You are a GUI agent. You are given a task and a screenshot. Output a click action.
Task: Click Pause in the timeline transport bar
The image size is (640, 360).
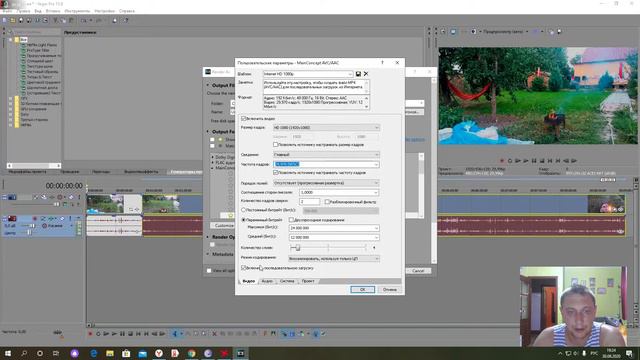[x=122, y=333]
